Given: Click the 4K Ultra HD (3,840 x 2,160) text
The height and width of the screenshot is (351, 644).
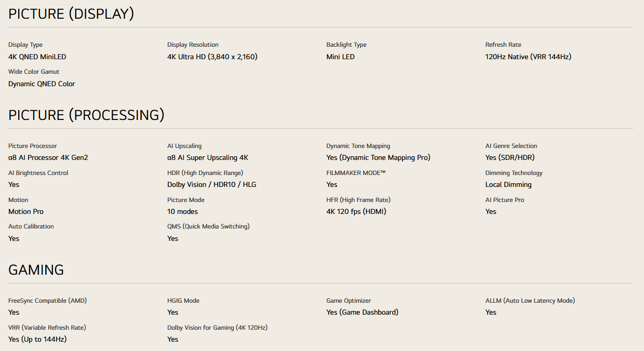Looking at the screenshot, I should click(x=212, y=57).
